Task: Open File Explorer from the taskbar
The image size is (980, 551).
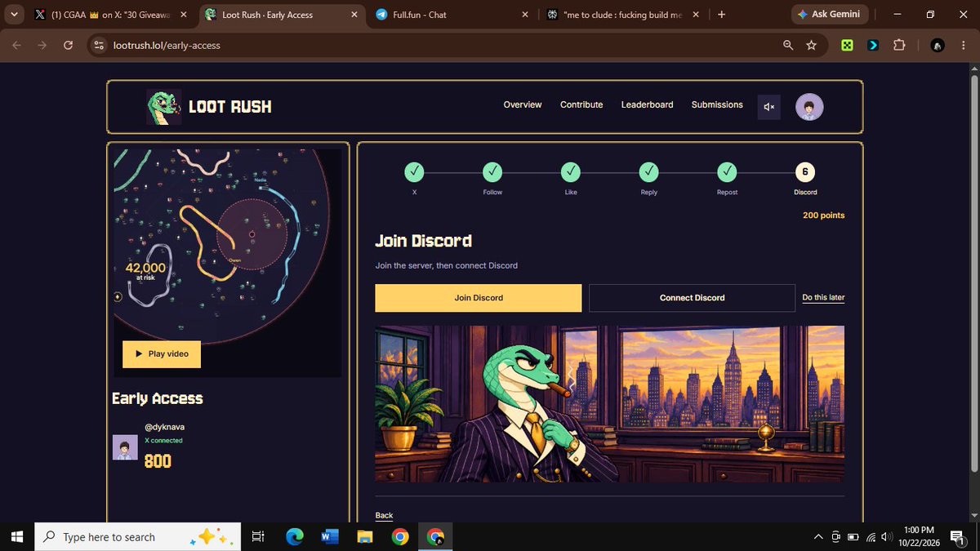Action: coord(364,537)
